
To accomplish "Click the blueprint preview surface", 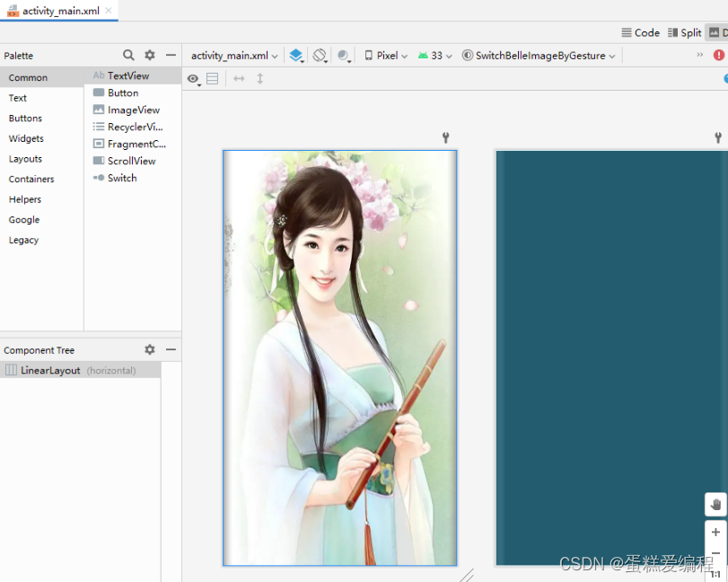I will (611, 357).
